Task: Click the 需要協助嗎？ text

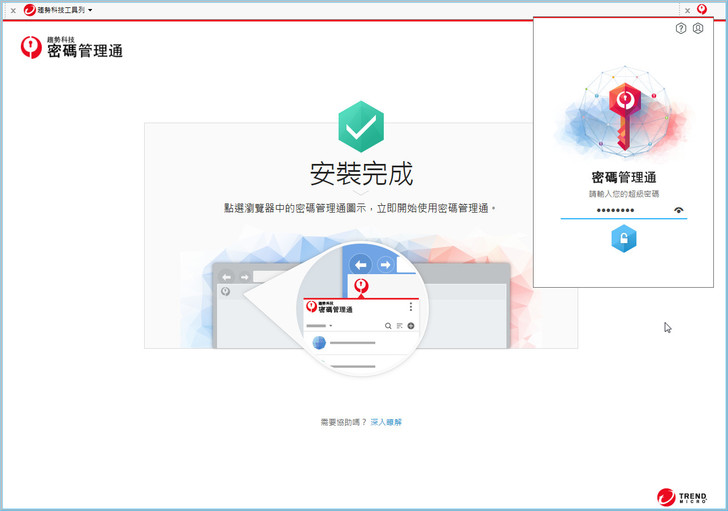Action: 344,422
